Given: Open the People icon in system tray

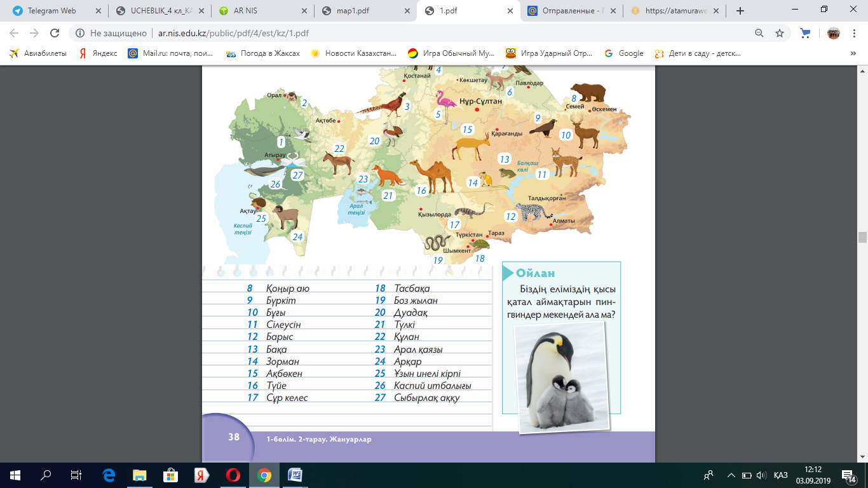Looking at the screenshot, I should [x=709, y=475].
